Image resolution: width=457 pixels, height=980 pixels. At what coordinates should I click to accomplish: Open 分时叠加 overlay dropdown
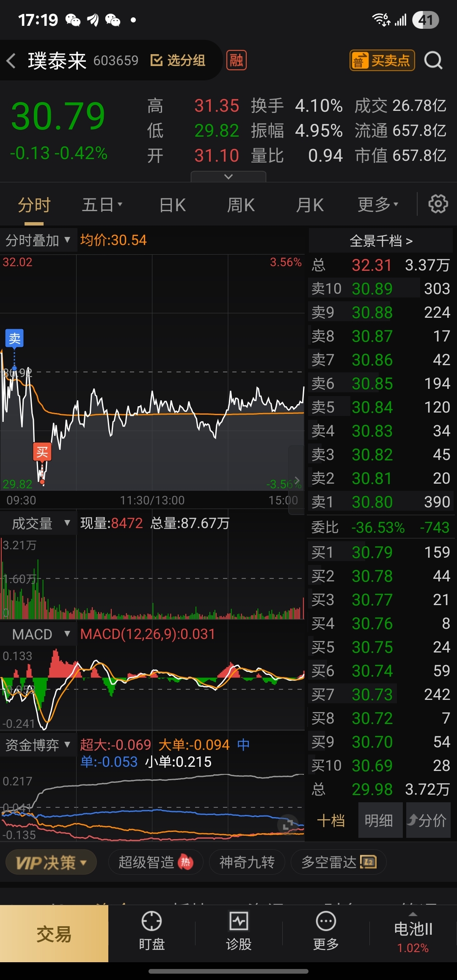pos(38,240)
